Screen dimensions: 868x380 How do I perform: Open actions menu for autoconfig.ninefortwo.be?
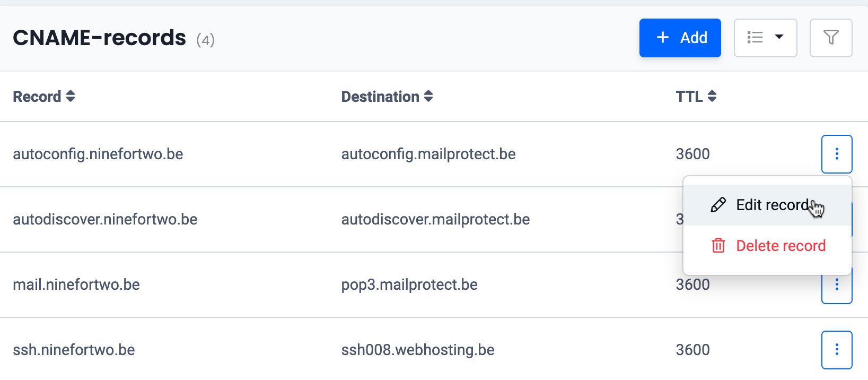pos(837,154)
